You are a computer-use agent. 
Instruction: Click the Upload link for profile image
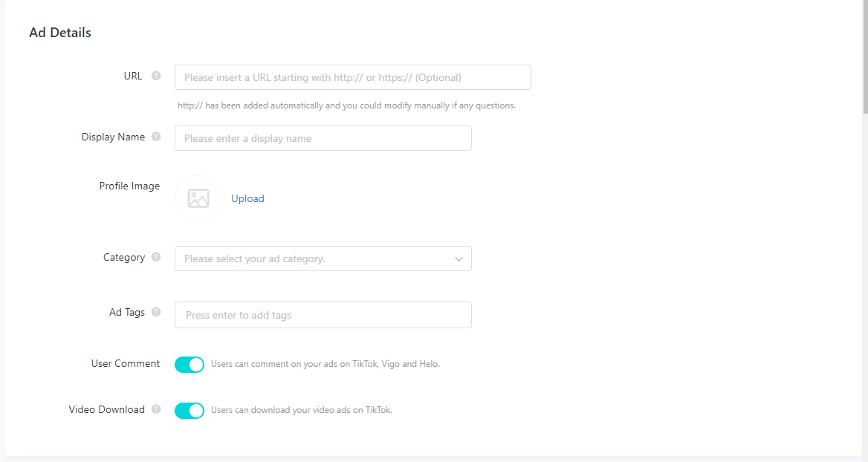tap(247, 198)
